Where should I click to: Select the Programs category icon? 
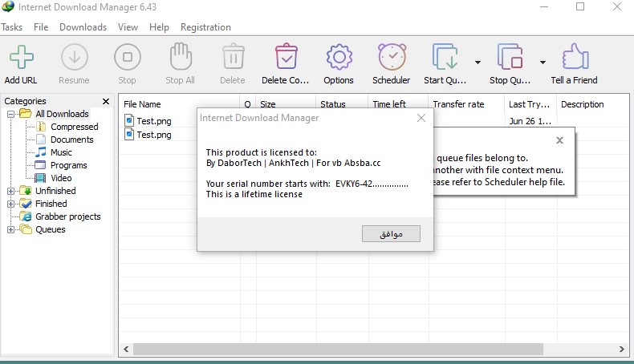(40, 165)
